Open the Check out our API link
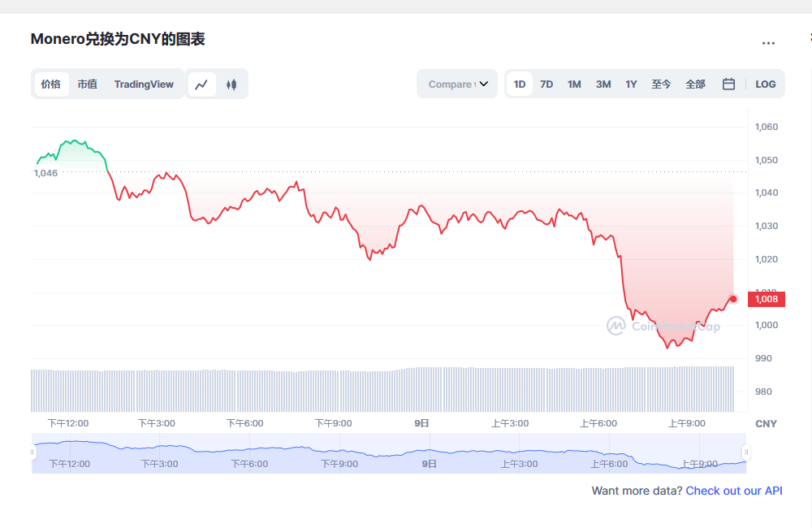Image resolution: width=812 pixels, height=528 pixels. 734,491
